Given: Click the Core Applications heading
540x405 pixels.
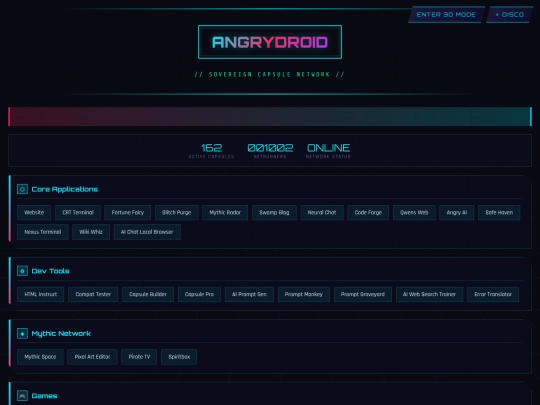Looking at the screenshot, I should pyautogui.click(x=65, y=189).
